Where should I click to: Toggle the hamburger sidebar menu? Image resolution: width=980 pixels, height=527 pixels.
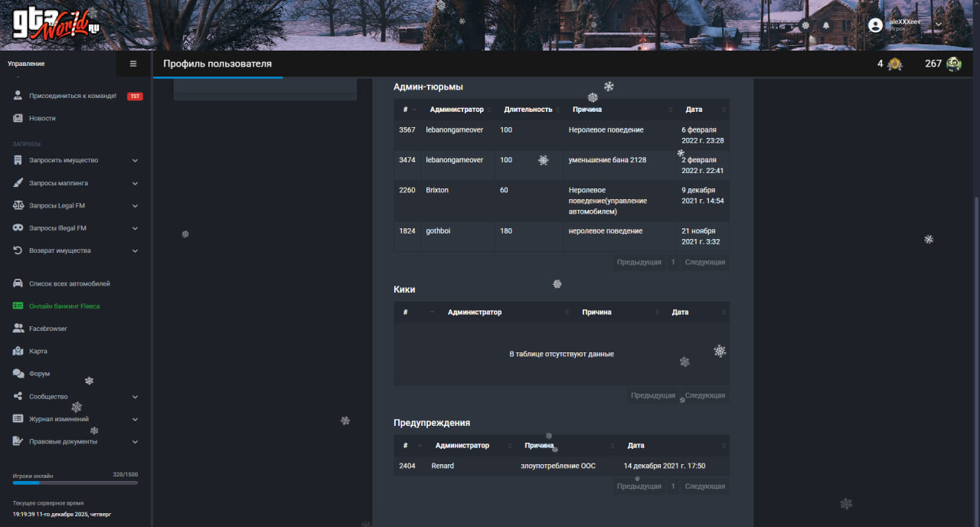pyautogui.click(x=133, y=64)
